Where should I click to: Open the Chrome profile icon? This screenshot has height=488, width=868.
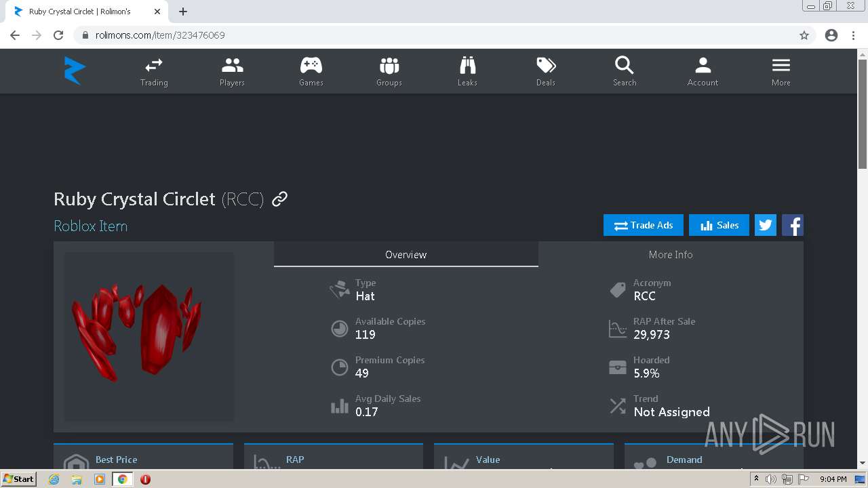(x=831, y=35)
